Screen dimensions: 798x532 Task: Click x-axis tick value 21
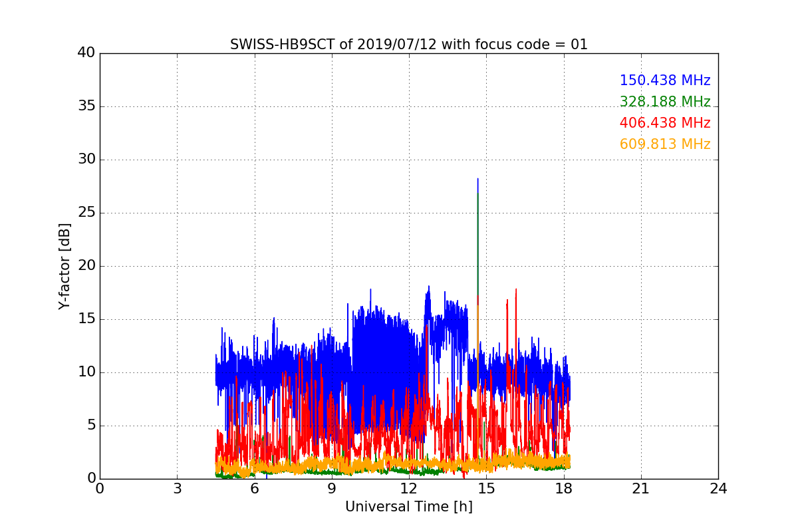pyautogui.click(x=641, y=489)
